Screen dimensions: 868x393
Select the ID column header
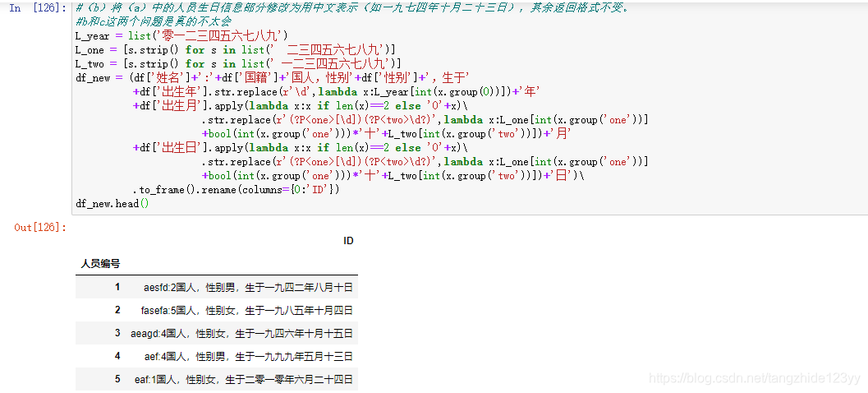(x=348, y=241)
